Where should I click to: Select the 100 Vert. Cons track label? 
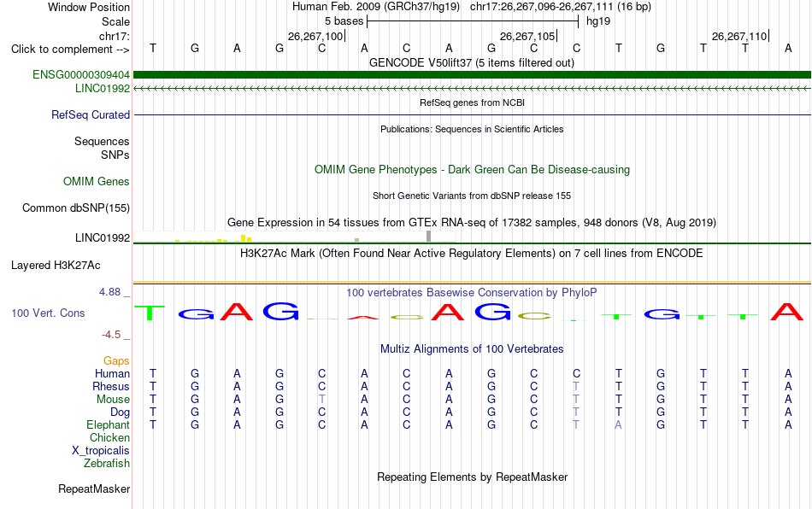point(48,313)
